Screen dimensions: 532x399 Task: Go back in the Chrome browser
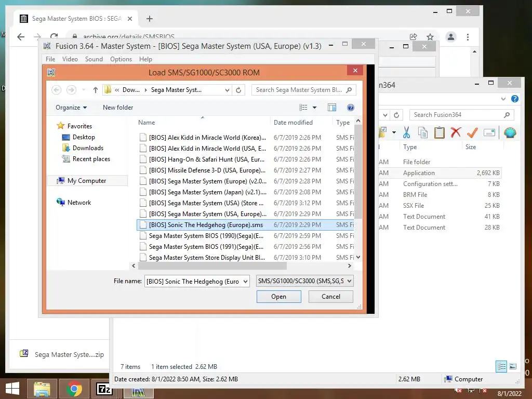21,37
